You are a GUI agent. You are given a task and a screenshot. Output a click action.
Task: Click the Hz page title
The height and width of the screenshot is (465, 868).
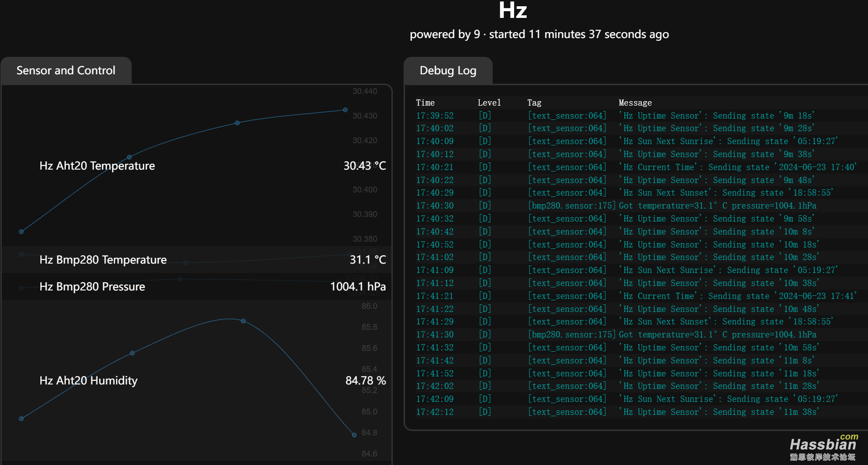point(513,10)
